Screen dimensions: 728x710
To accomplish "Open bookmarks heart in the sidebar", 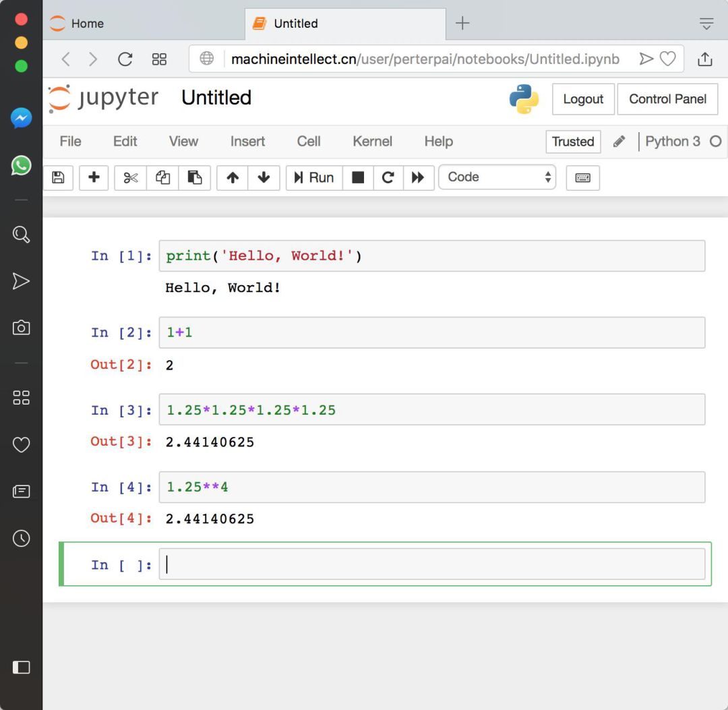I will [21, 444].
